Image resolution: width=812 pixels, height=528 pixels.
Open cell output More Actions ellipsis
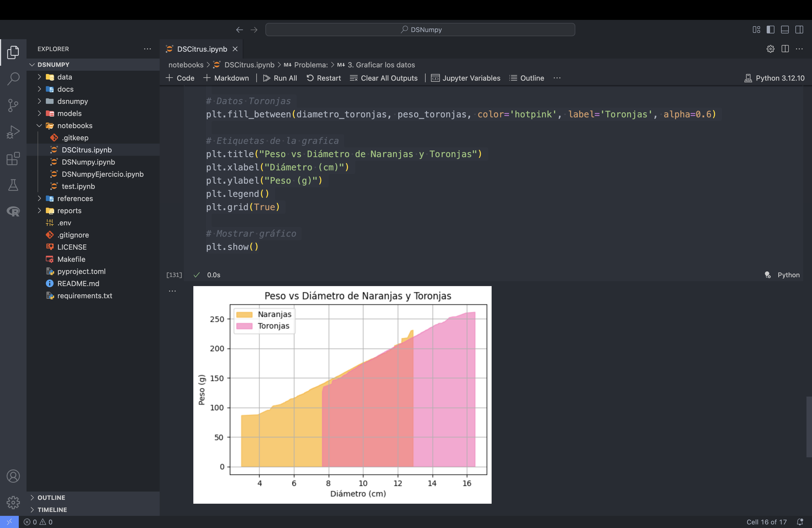tap(172, 291)
